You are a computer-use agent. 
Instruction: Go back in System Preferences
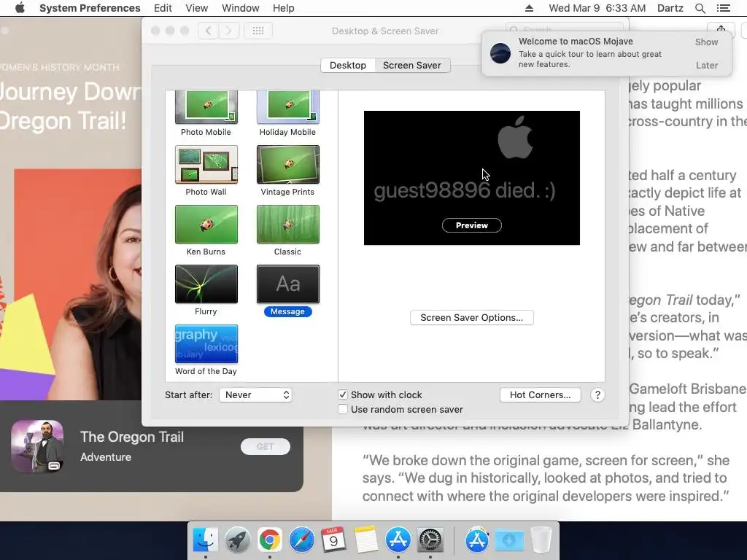coord(208,31)
